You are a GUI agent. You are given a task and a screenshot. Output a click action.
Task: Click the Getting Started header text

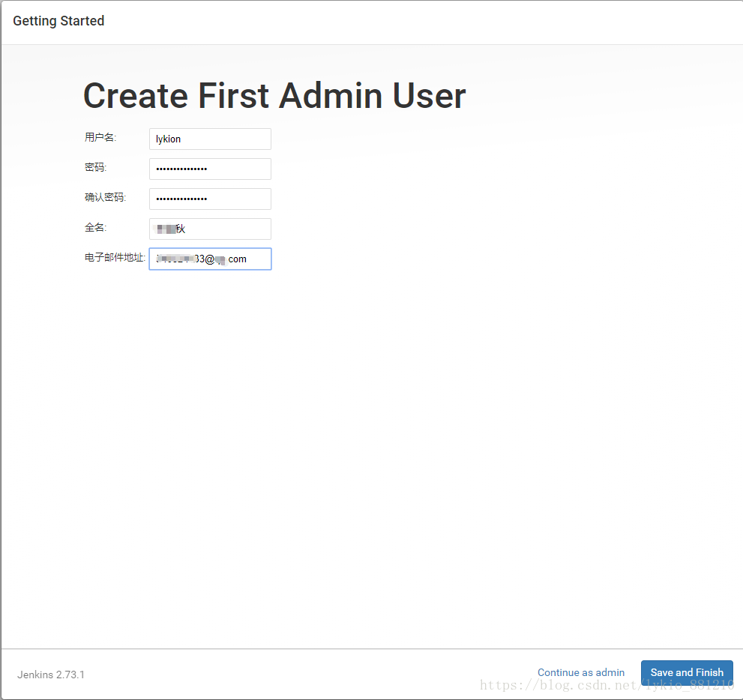(58, 20)
